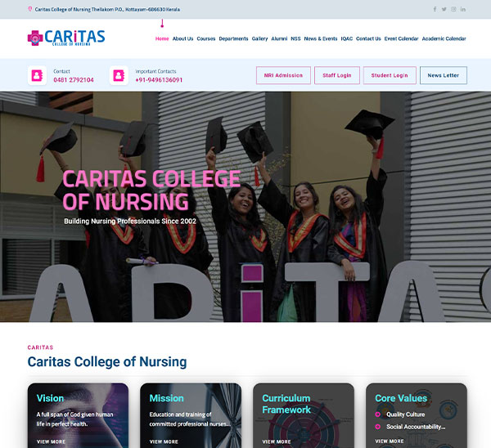Open the Event Calendar menu item
The height and width of the screenshot is (448, 491).
pos(402,38)
